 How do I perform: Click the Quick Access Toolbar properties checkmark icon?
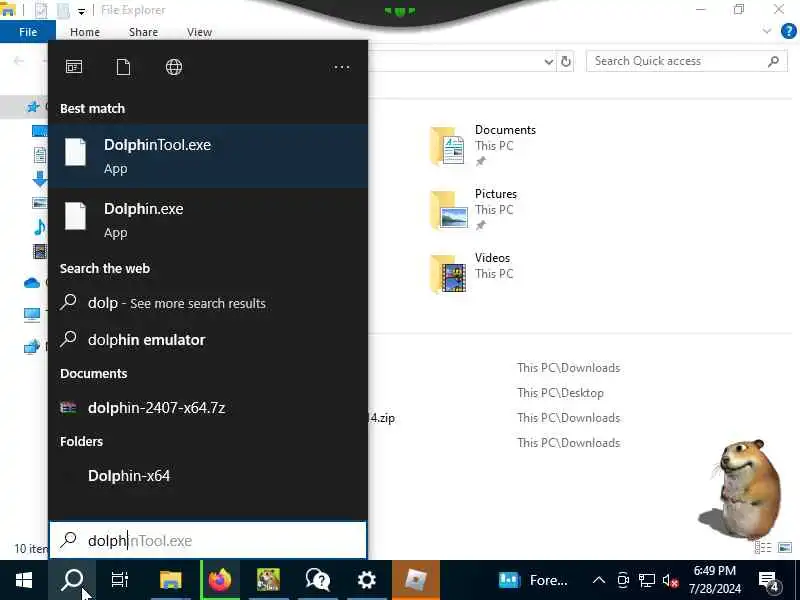point(41,10)
